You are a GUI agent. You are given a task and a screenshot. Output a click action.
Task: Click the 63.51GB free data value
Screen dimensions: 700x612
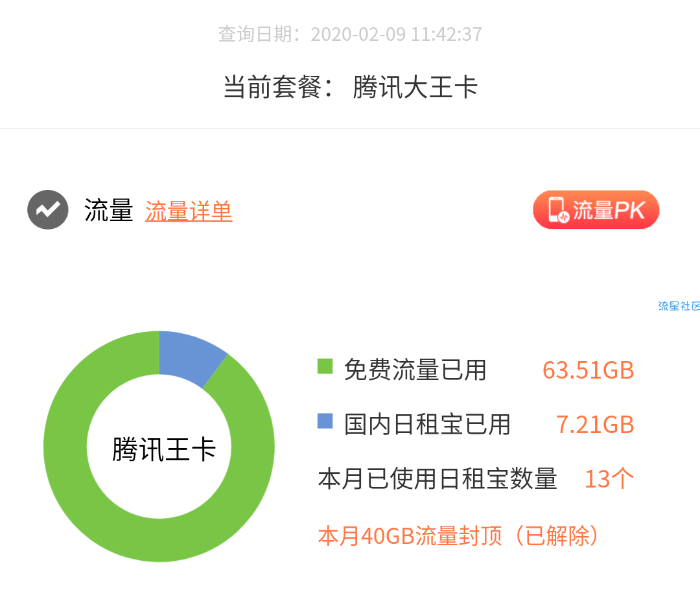point(588,370)
